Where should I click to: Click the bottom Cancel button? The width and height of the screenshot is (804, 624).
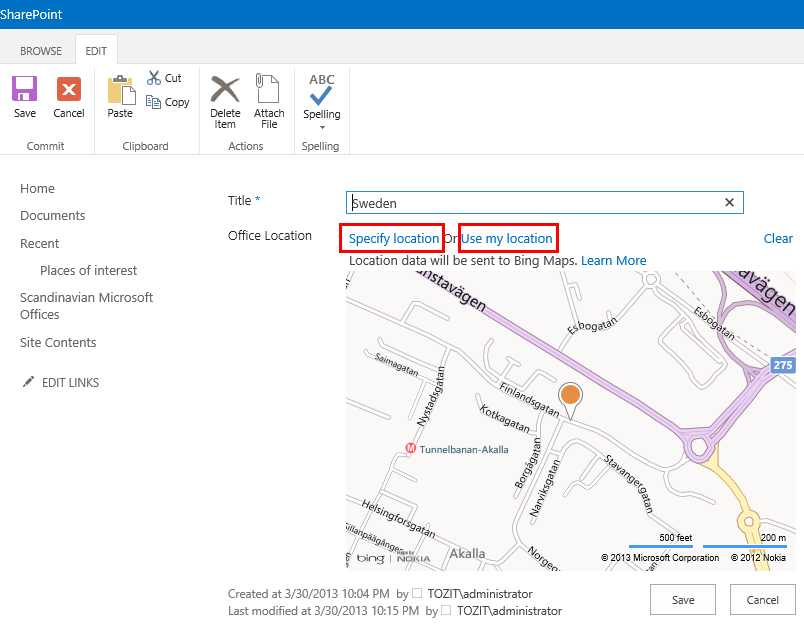coord(762,599)
